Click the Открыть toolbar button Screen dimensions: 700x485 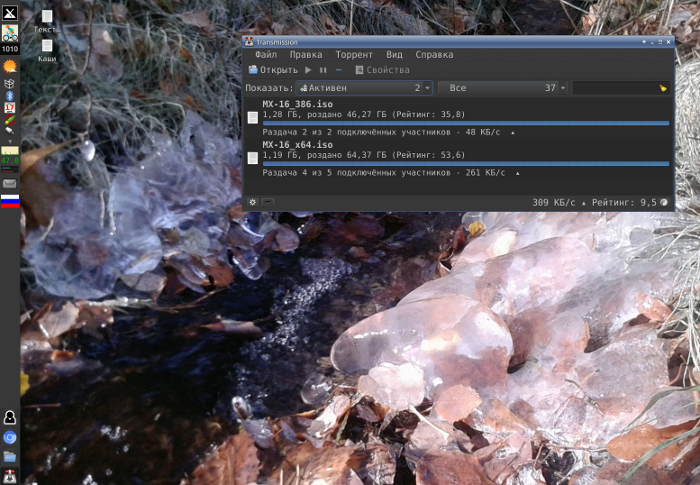coord(273,70)
